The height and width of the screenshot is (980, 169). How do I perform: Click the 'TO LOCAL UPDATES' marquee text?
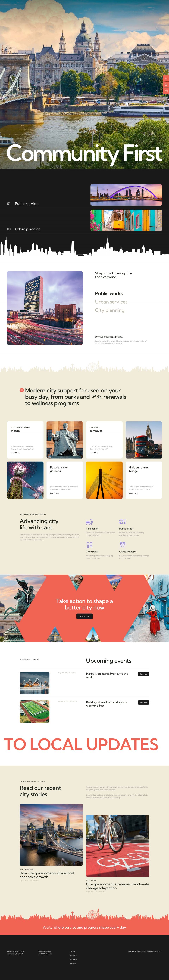(x=81, y=744)
